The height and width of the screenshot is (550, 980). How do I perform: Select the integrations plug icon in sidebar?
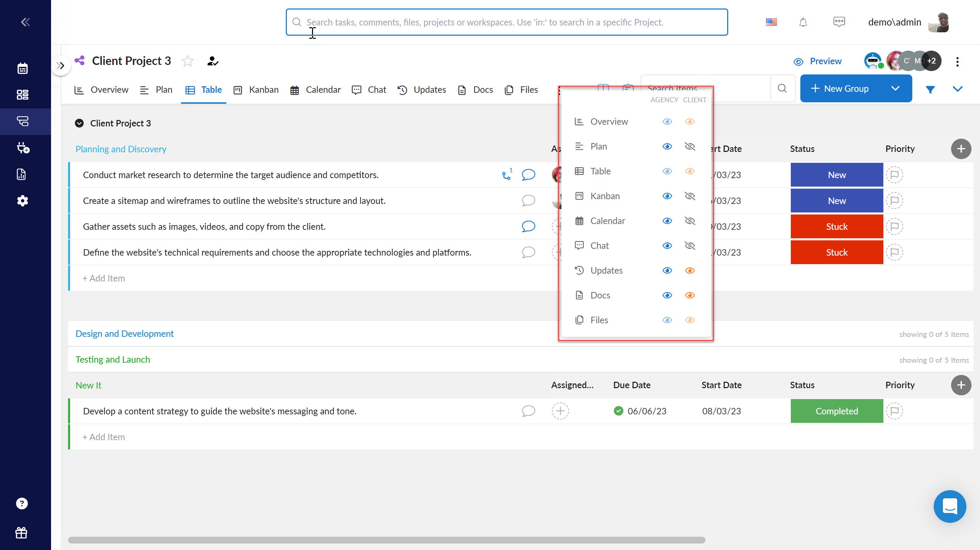[x=23, y=148]
